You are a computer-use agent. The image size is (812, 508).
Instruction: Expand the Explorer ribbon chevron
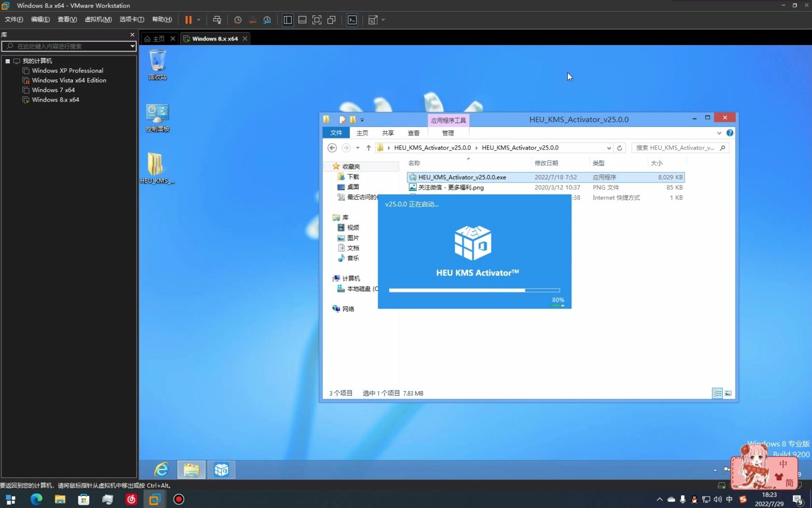pyautogui.click(x=719, y=133)
